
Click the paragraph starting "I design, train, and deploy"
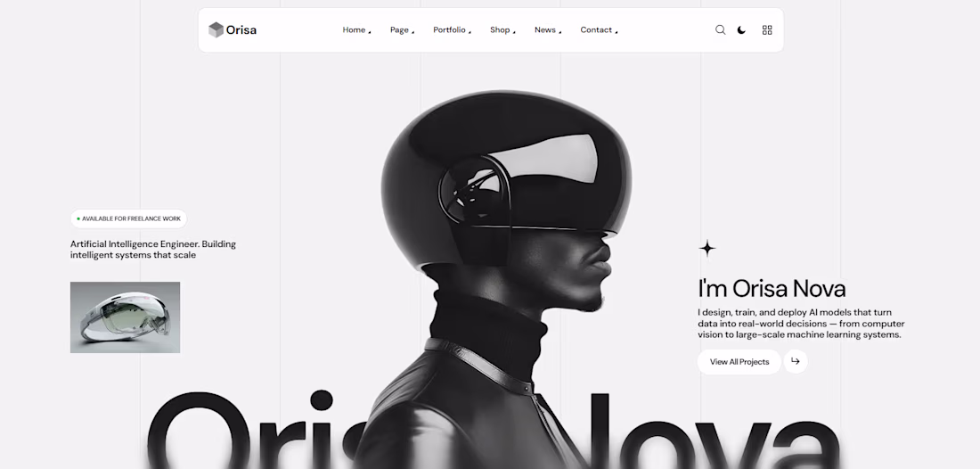pyautogui.click(x=801, y=324)
